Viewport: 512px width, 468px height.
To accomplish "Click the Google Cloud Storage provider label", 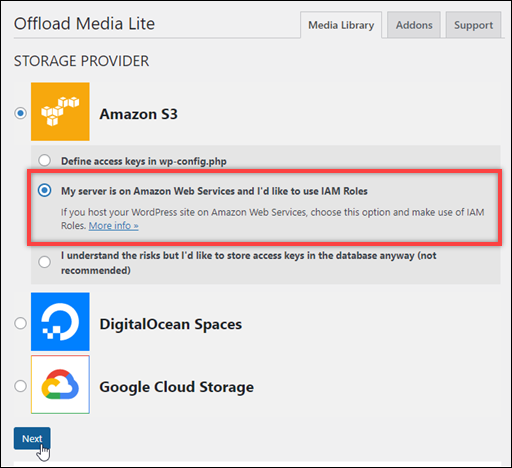I will (x=177, y=387).
